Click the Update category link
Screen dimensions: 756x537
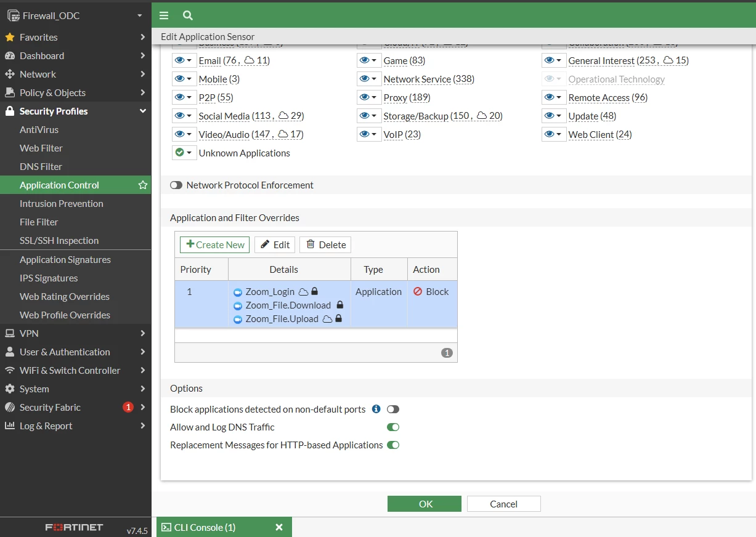click(x=583, y=116)
